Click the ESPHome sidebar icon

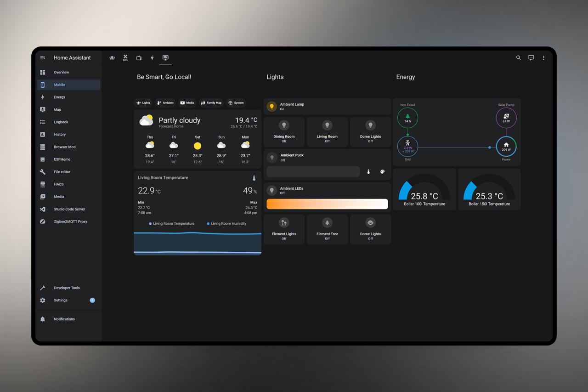43,159
